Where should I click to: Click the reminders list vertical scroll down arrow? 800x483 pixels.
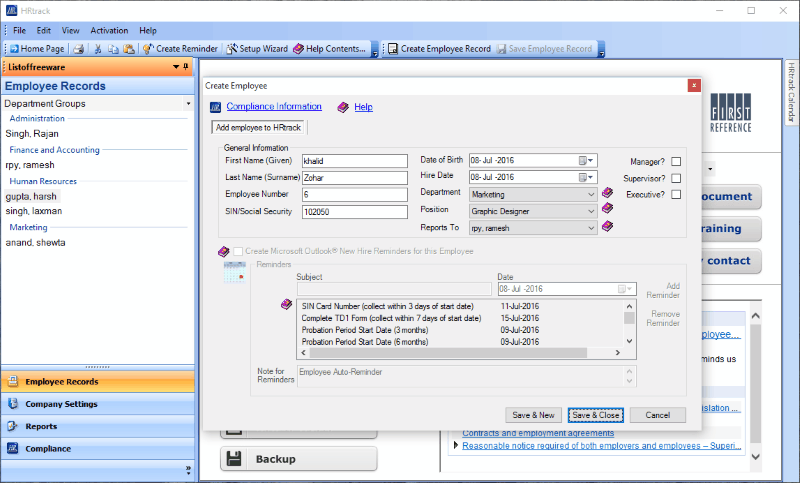630,341
